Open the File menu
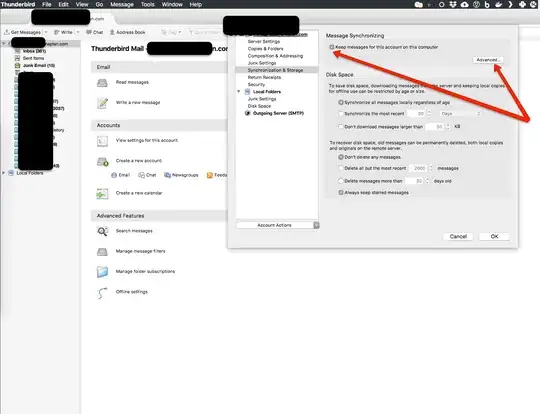Image resolution: width=540 pixels, height=414 pixels. (46, 4)
